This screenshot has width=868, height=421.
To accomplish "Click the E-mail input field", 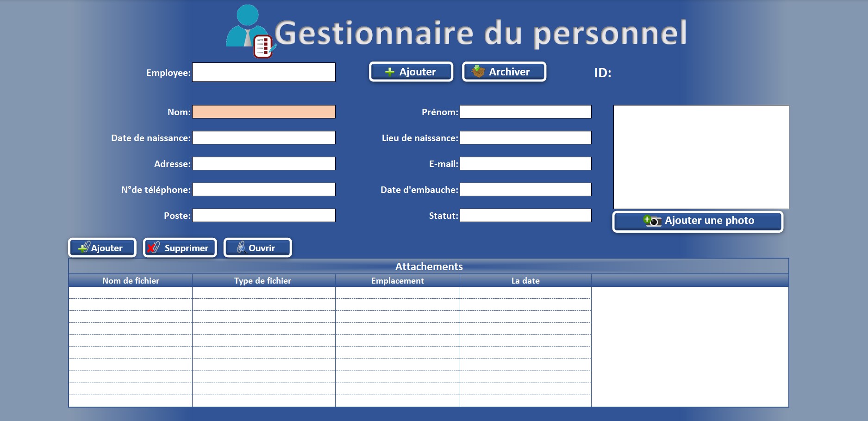I will pos(525,164).
